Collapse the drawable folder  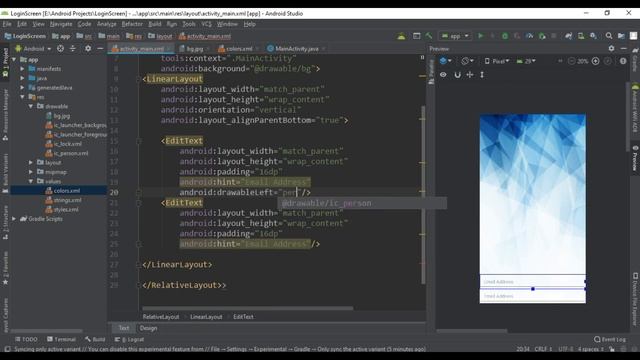tap(31, 106)
